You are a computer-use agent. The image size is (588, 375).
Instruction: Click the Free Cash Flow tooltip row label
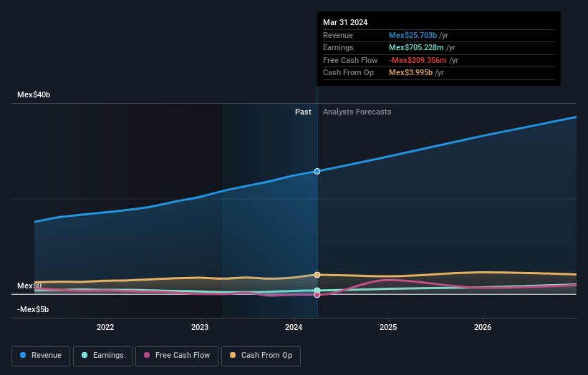pyautogui.click(x=350, y=60)
